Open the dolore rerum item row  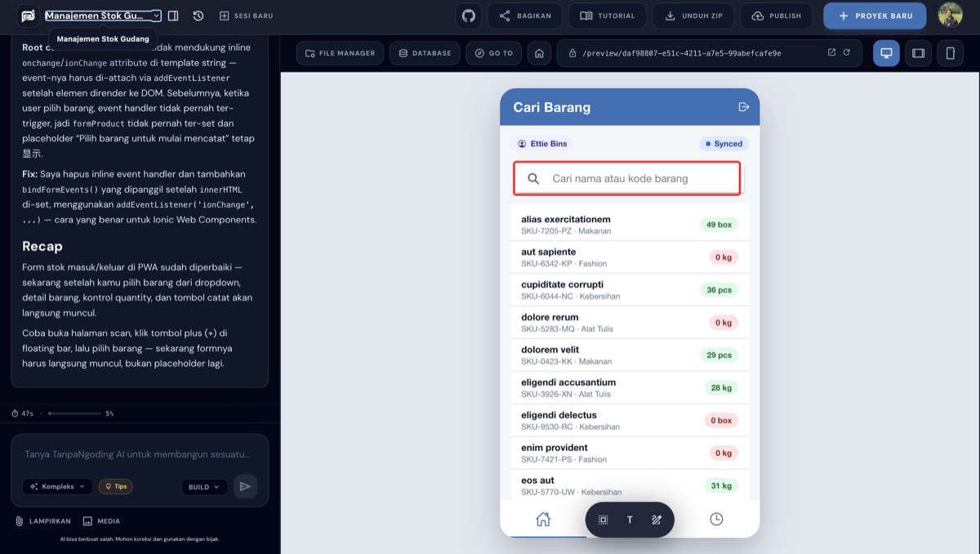[630, 322]
